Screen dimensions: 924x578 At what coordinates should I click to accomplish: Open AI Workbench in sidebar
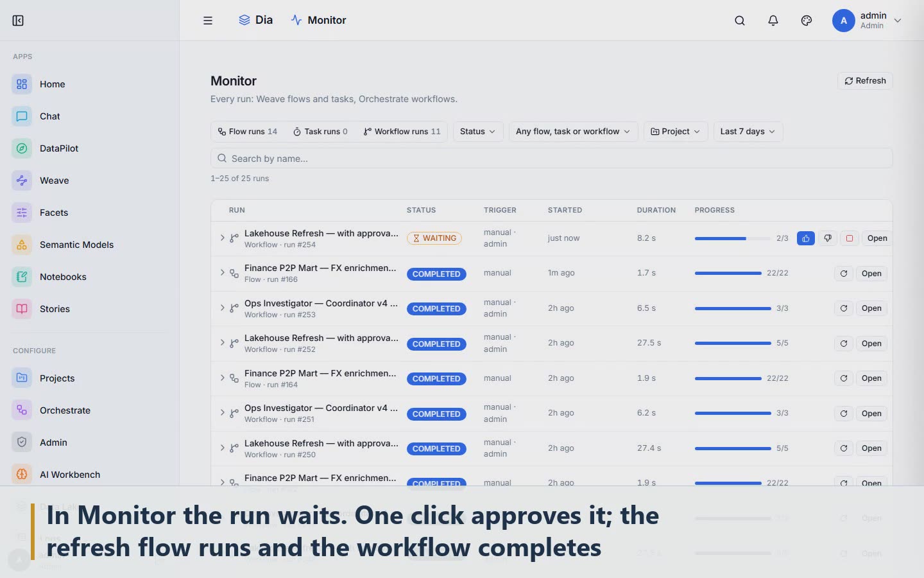click(89, 475)
